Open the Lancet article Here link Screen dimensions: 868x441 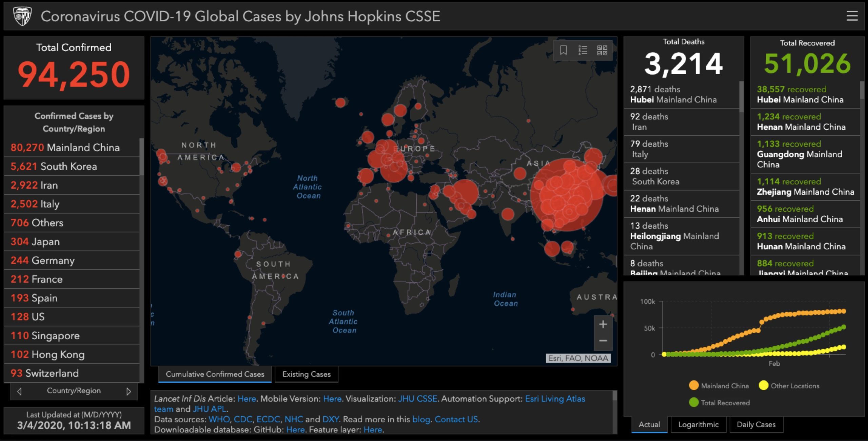point(246,399)
